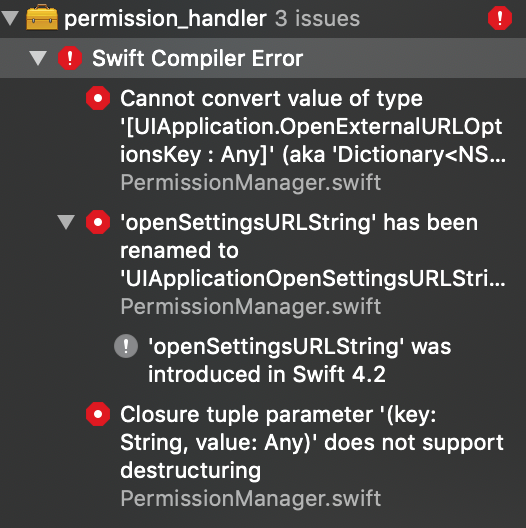Click the error icon for 'Closure tuple parameter'

coord(98,414)
